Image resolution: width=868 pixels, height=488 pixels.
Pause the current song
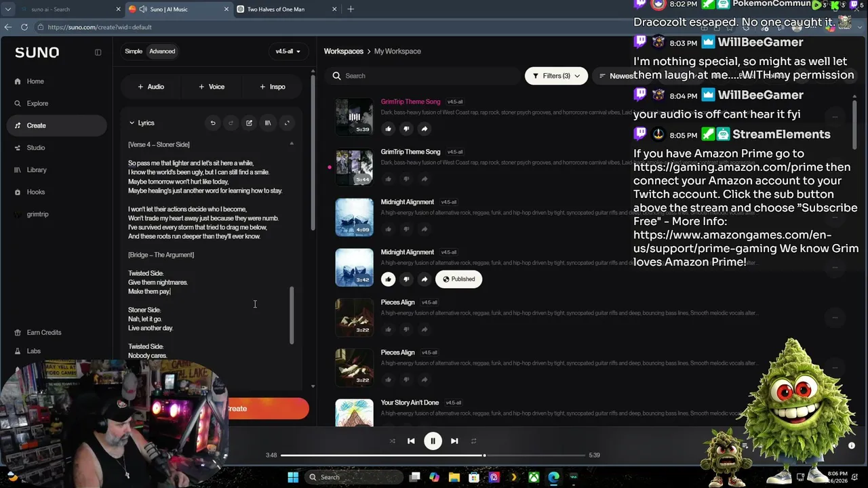[x=433, y=441]
